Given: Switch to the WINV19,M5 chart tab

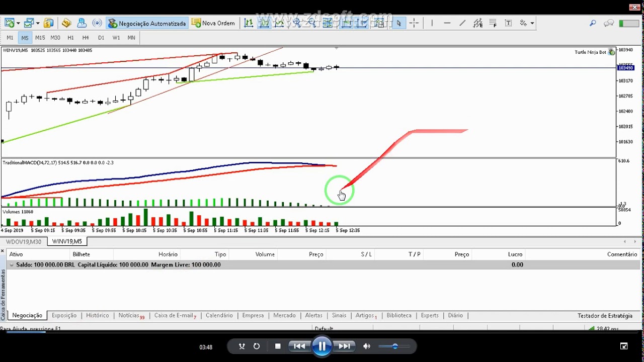Looking at the screenshot, I should [67, 242].
